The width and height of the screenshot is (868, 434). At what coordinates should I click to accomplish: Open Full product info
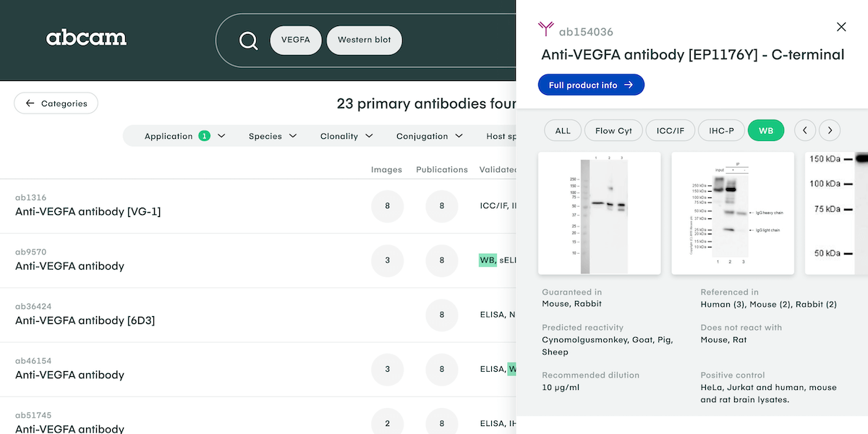point(590,85)
